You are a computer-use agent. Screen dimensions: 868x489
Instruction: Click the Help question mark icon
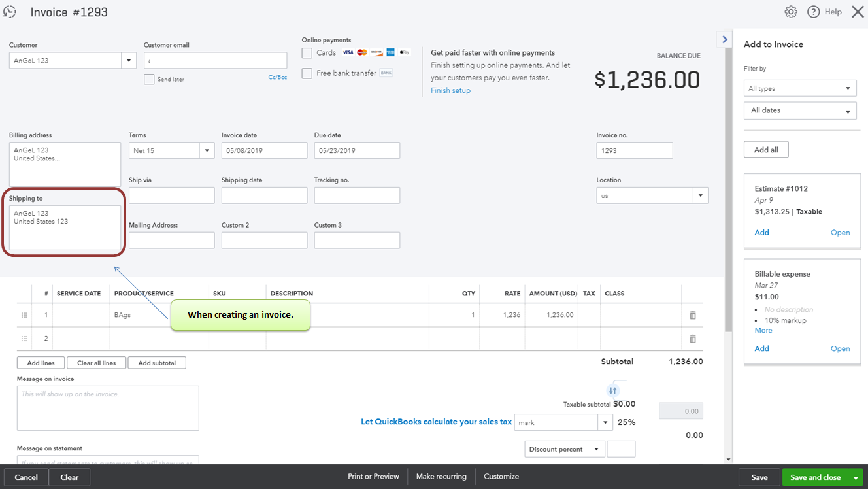coord(814,12)
